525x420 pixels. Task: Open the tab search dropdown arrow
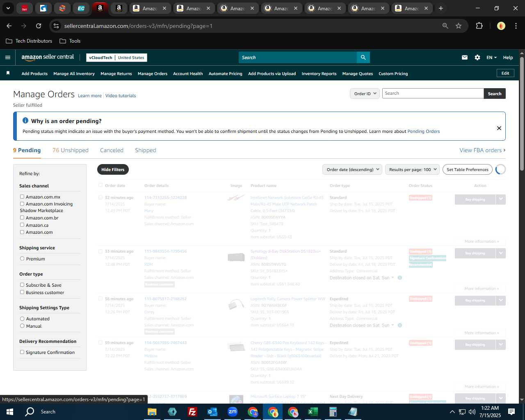[8, 8]
